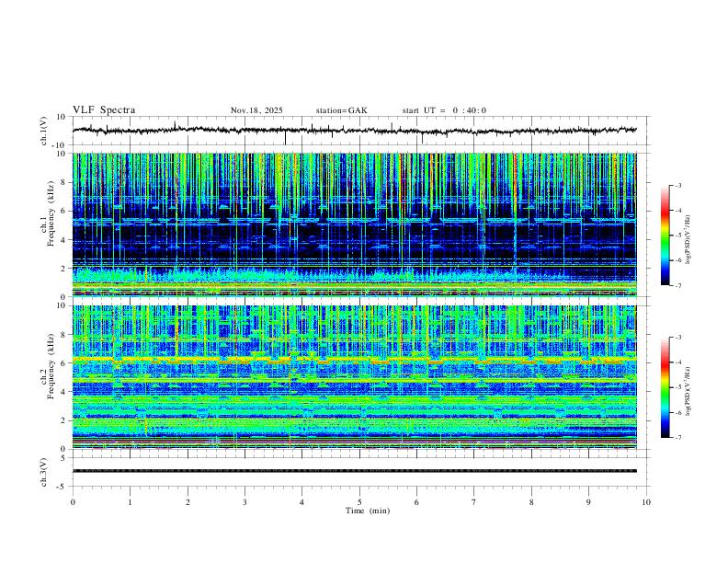Screen dimensions: 728x563
Task: Click the '-3' label on ch.1 color scale
Action: point(677,185)
